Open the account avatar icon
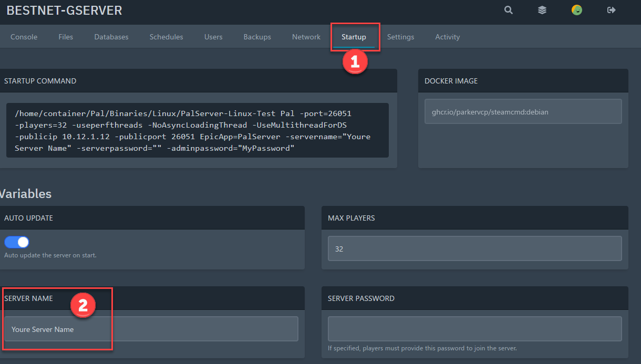The image size is (641, 364). pyautogui.click(x=577, y=10)
